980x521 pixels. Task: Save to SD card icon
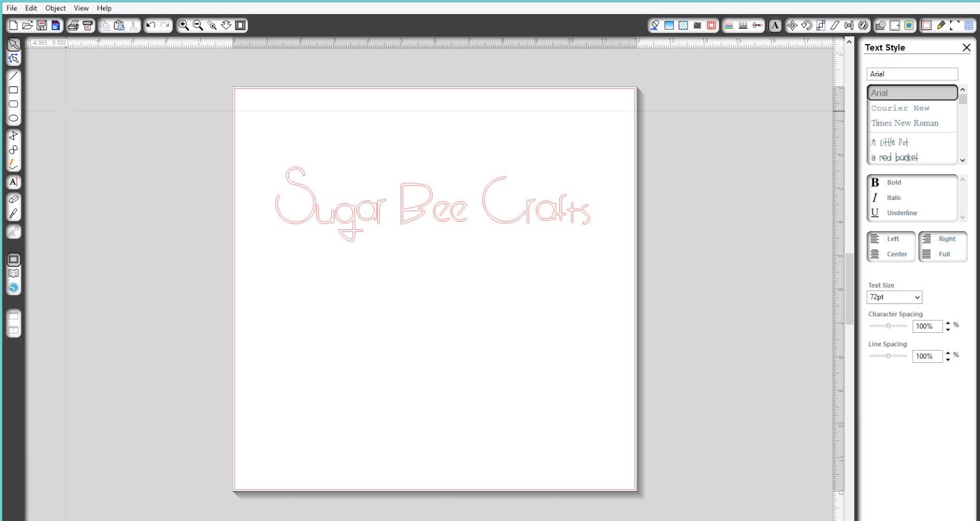(56, 25)
